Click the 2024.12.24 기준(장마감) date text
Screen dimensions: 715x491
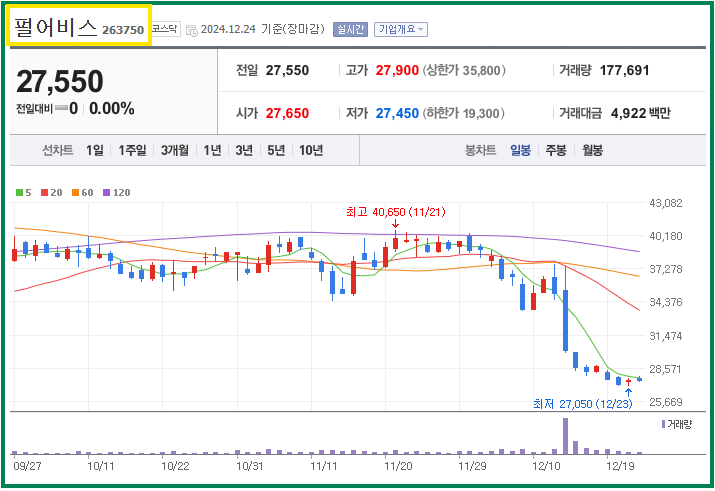[263, 29]
